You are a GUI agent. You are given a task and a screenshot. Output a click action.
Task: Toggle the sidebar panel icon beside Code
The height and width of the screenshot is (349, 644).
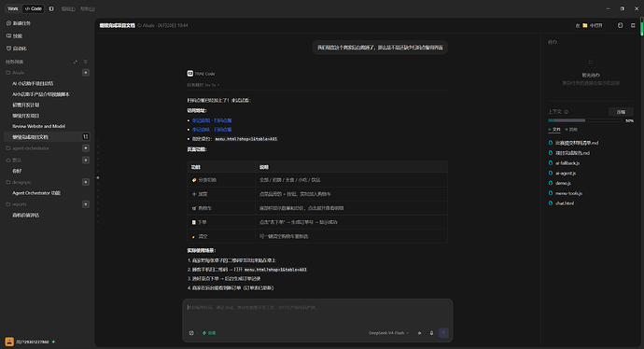[x=51, y=8]
